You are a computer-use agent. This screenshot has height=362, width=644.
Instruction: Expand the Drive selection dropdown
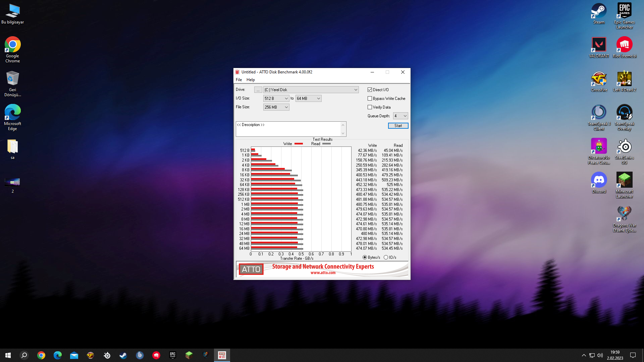tap(356, 90)
